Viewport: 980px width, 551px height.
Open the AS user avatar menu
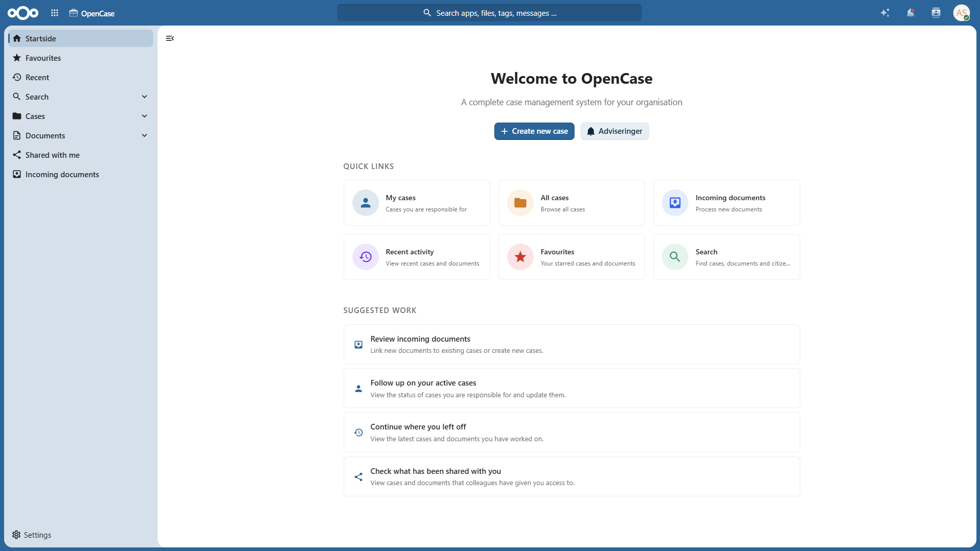[962, 13]
